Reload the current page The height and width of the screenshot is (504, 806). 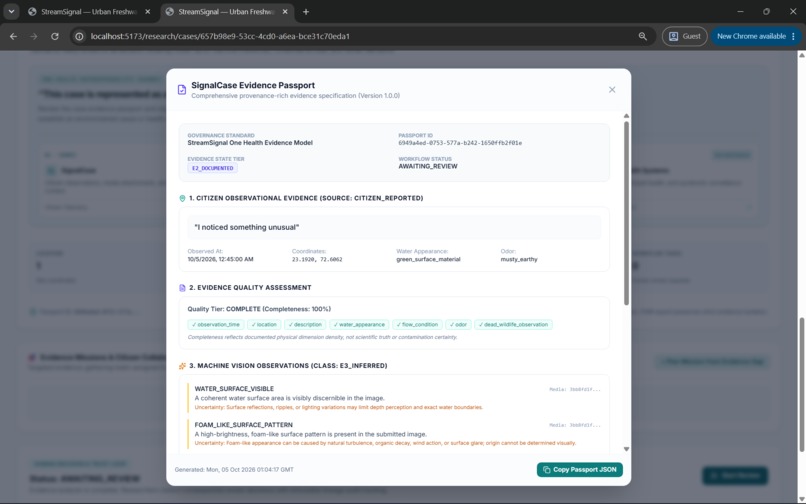54,36
